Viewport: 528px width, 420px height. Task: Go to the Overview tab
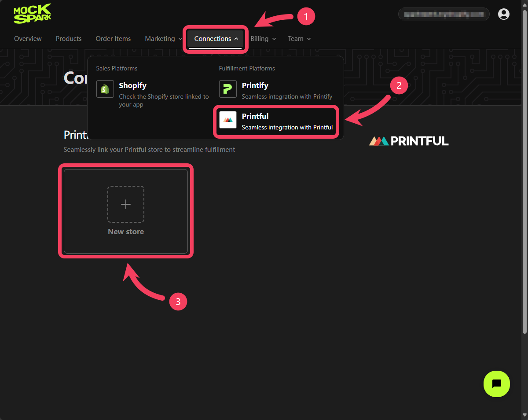click(28, 39)
